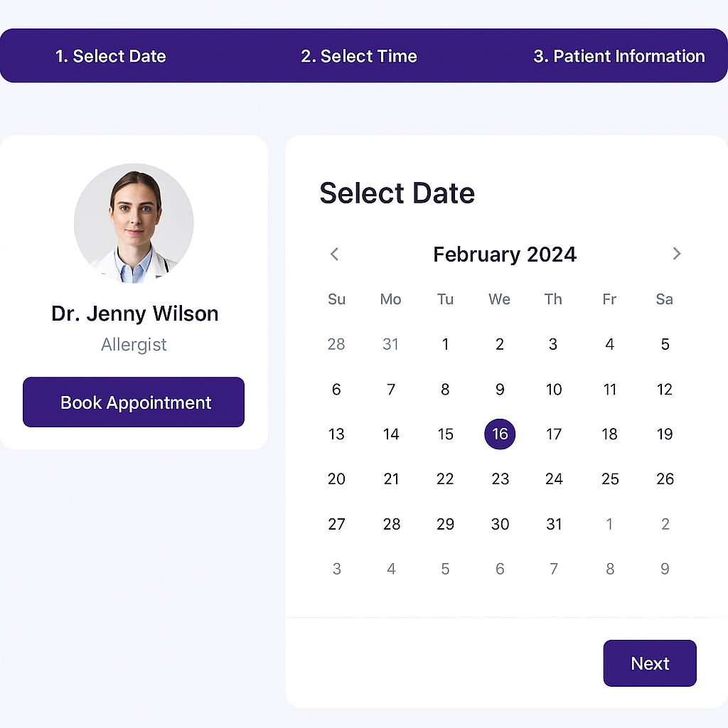
Task: Choose date 25 under Friday column
Action: (x=610, y=479)
